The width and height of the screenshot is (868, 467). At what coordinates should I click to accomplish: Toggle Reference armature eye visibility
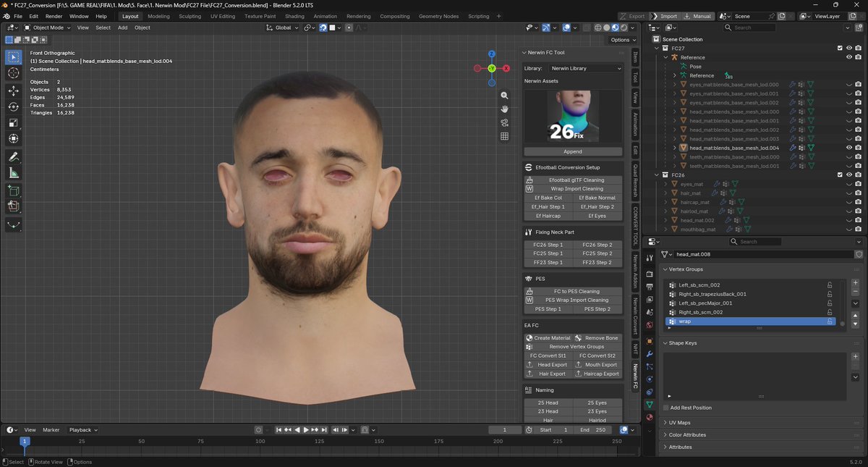click(849, 57)
